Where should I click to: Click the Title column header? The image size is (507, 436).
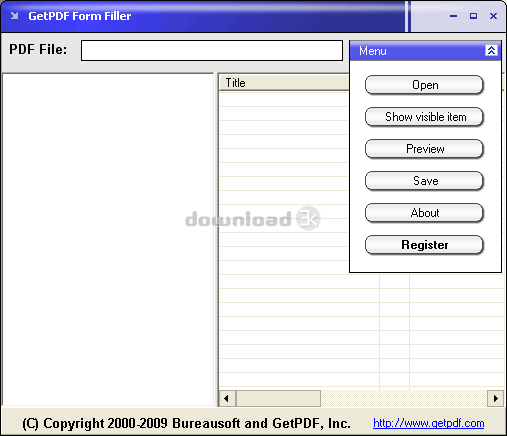[x=284, y=83]
